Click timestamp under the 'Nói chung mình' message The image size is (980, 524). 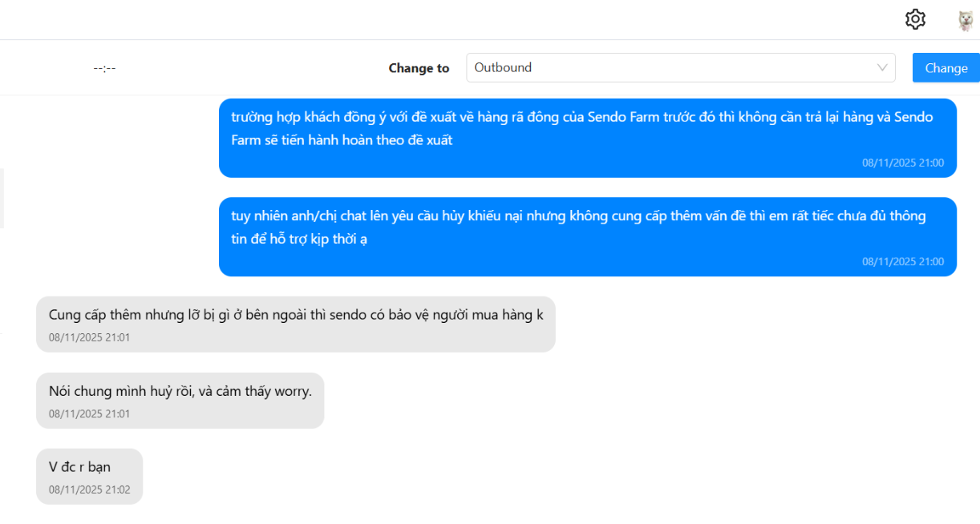pyautogui.click(x=89, y=414)
